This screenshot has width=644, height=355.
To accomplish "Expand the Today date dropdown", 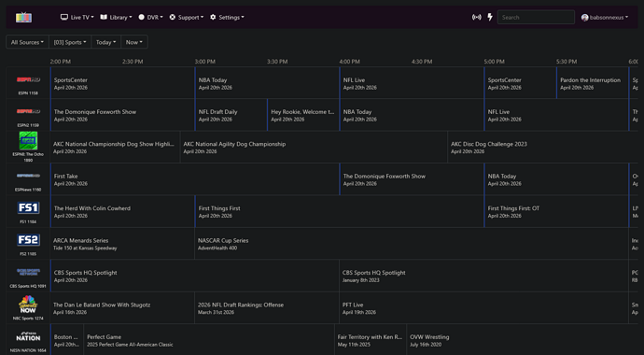I will pos(106,42).
